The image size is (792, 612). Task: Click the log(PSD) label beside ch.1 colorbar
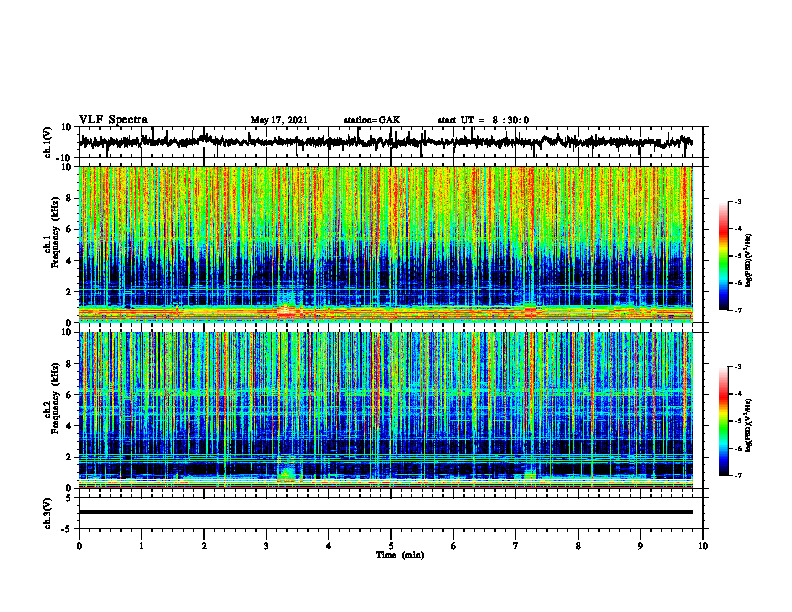[748, 261]
